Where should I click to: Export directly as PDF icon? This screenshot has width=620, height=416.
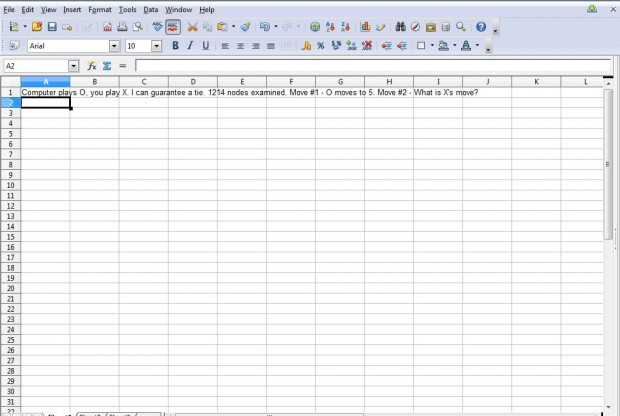(x=107, y=27)
